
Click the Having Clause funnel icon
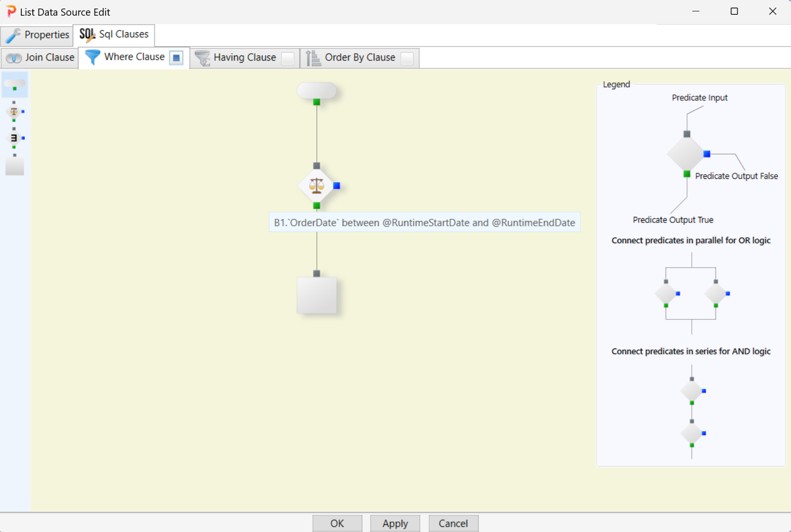tap(202, 57)
